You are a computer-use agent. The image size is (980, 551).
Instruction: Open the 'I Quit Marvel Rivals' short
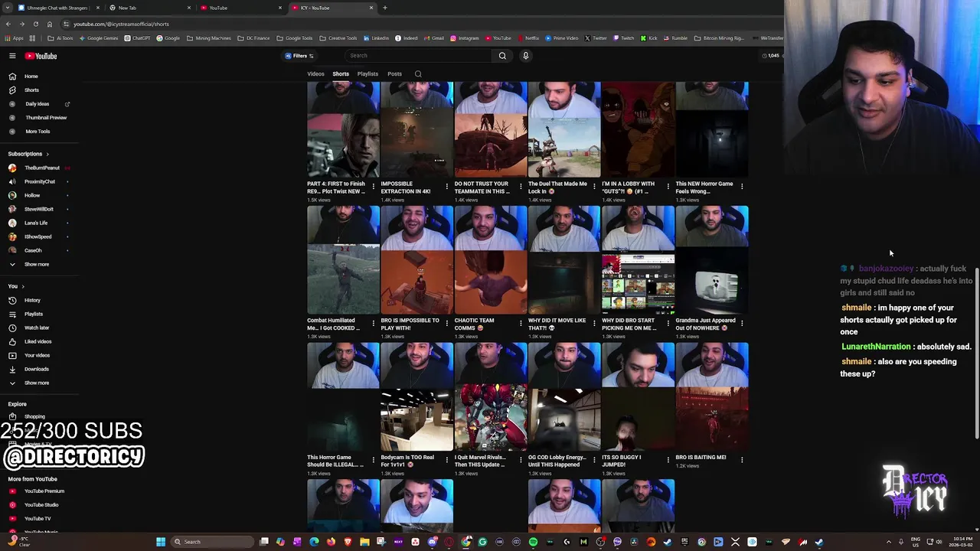[490, 396]
